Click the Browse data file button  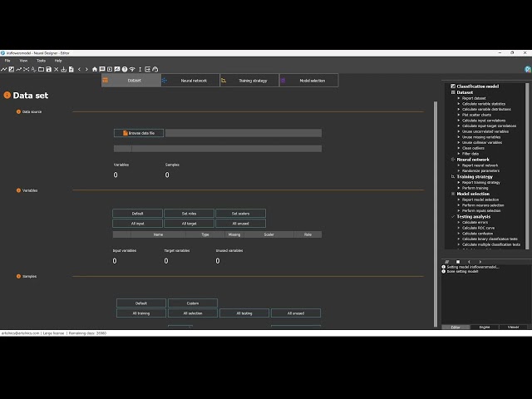pos(139,133)
